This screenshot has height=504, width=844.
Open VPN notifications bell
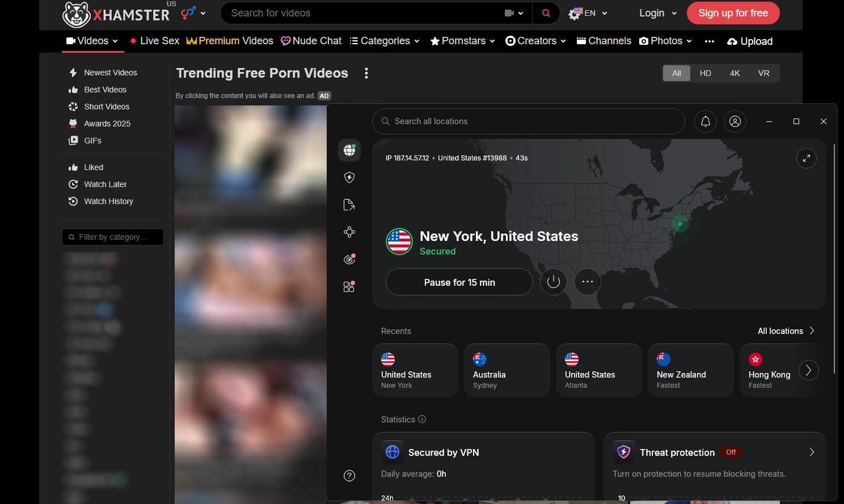click(706, 121)
